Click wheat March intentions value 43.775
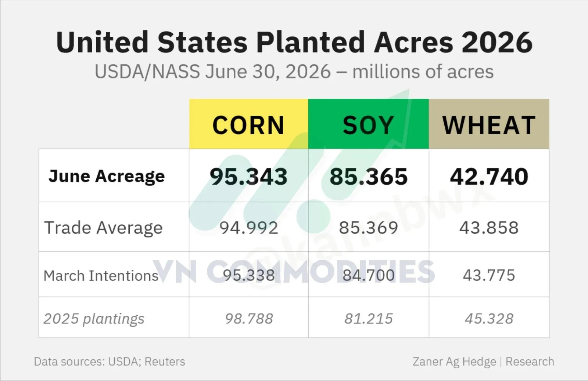The image size is (588, 381). [489, 275]
